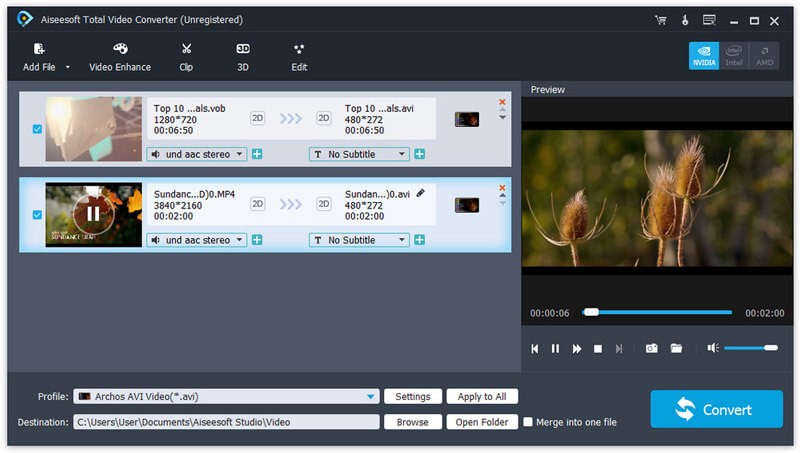Uncheck the Top 10 video checkbox
The width and height of the screenshot is (800, 453).
point(37,129)
